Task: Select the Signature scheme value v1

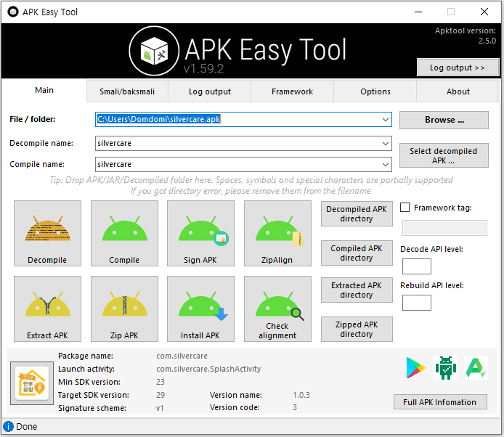Action: coord(160,408)
